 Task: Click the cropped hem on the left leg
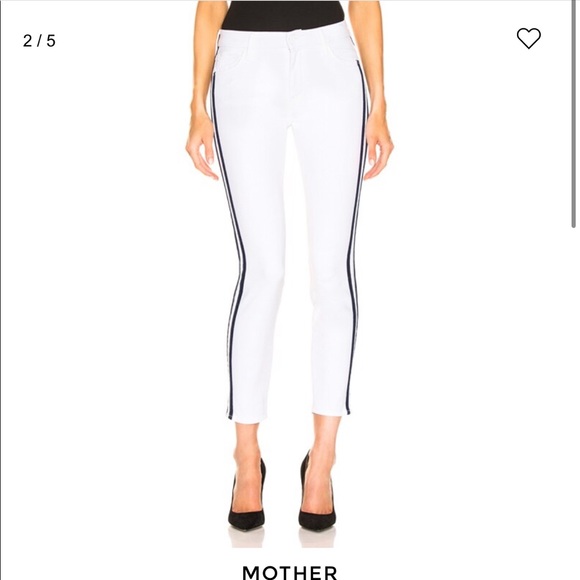(x=251, y=417)
